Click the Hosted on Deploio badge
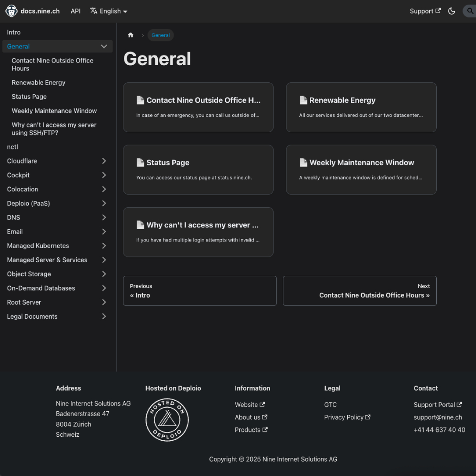This screenshot has width=476, height=476. tap(167, 420)
